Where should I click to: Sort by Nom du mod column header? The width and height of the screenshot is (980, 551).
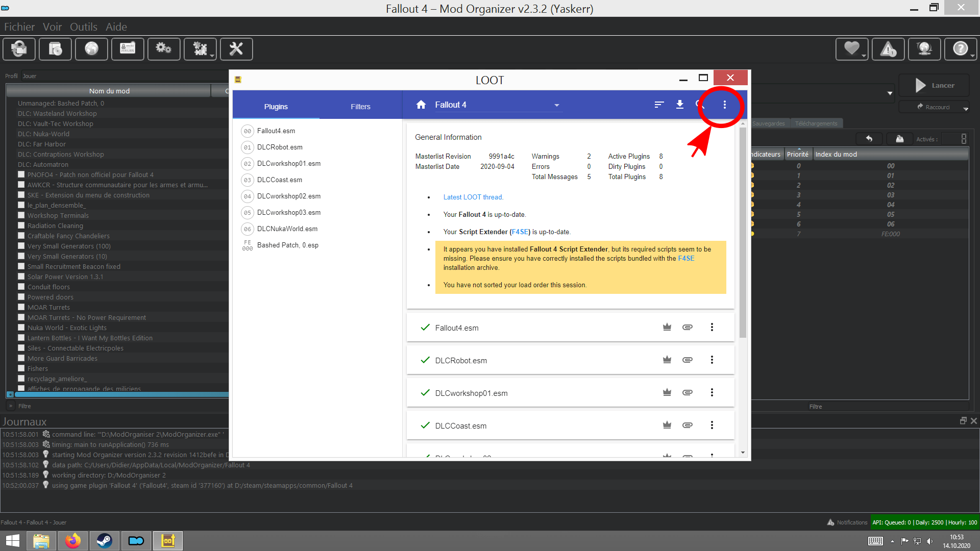click(x=109, y=91)
